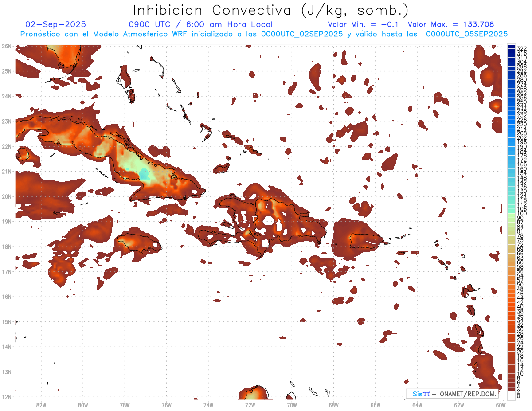Click the 'SisTT - ONAMET/REP.DOM.' credit box

coord(453,394)
